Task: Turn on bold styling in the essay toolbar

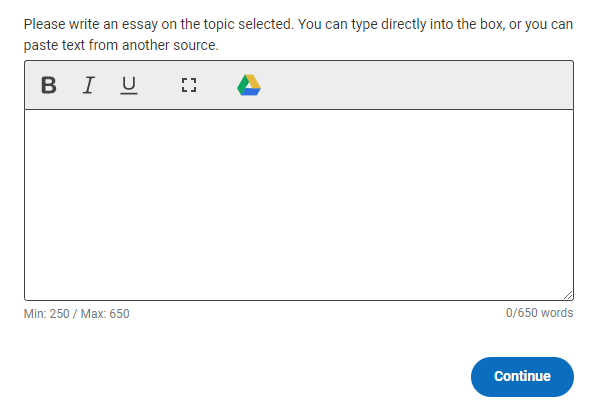Action: (x=49, y=85)
